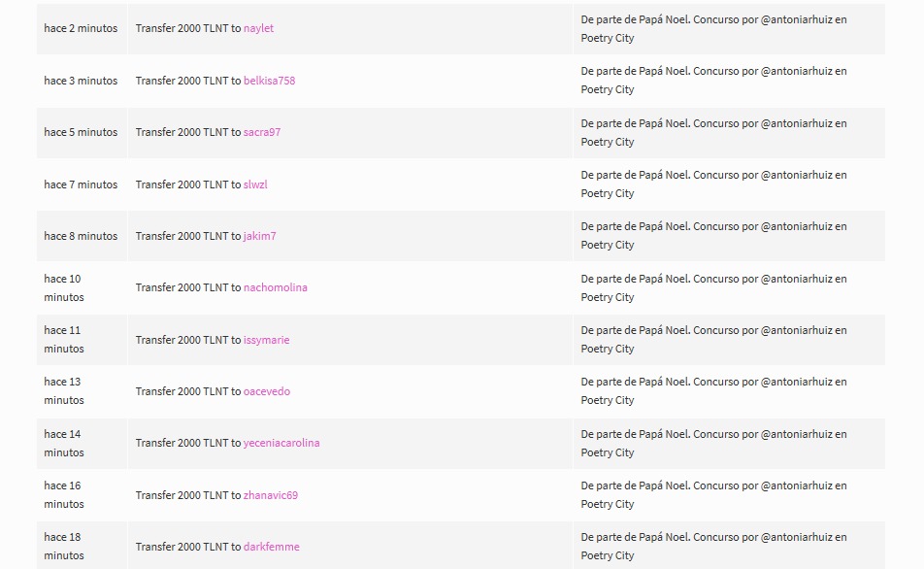This screenshot has width=924, height=569.
Task: Select the 'hace 2 minutos' timestamp cell
Action: click(x=81, y=28)
